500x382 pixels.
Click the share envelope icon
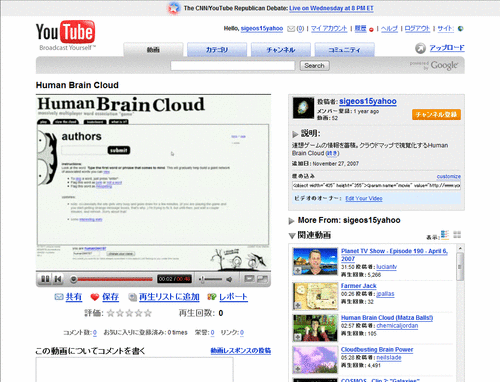[x=59, y=296]
